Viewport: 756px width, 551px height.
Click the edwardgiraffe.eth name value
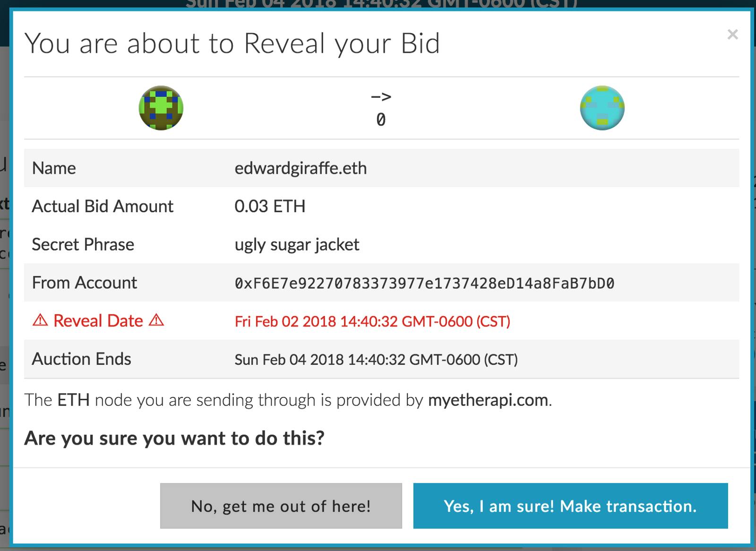click(301, 168)
